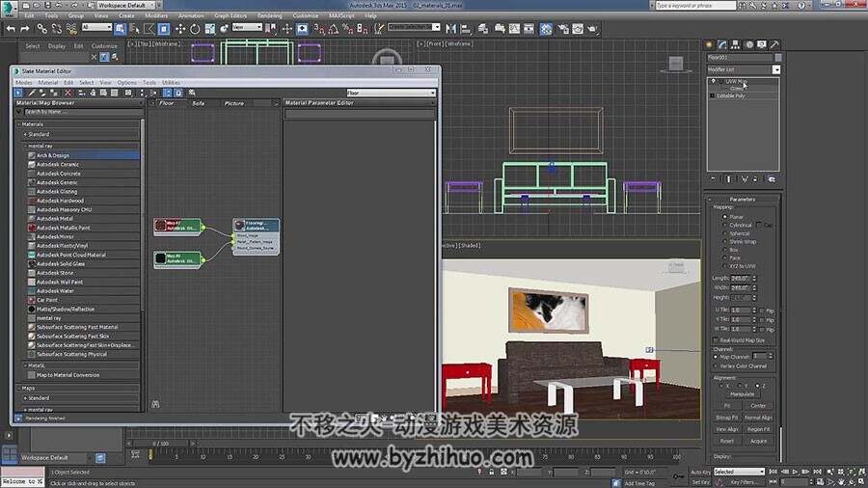Select the Vertex Color Channel radio button

[x=716, y=366]
